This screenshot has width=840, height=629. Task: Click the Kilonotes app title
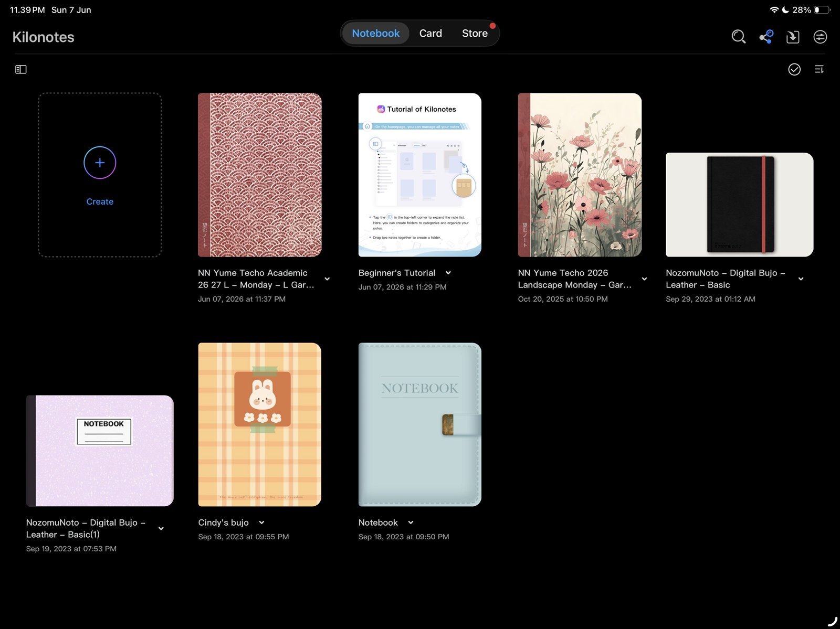click(x=44, y=37)
